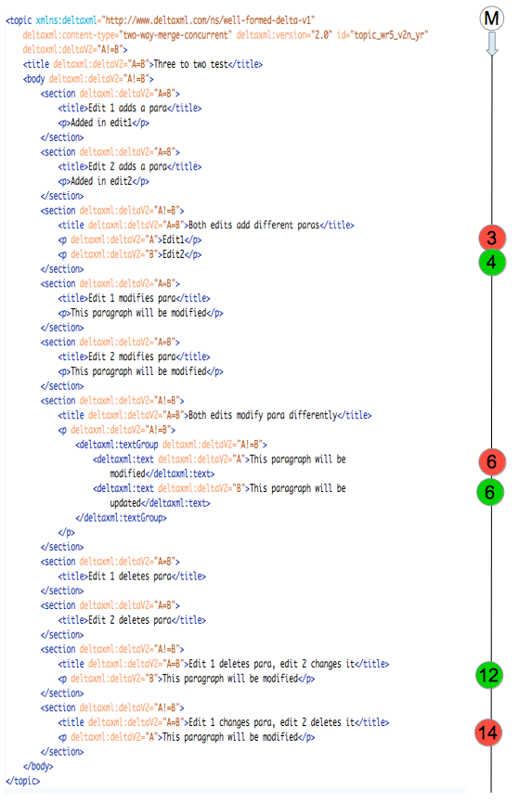Click the 'Three to two test' title text

pyautogui.click(x=190, y=64)
